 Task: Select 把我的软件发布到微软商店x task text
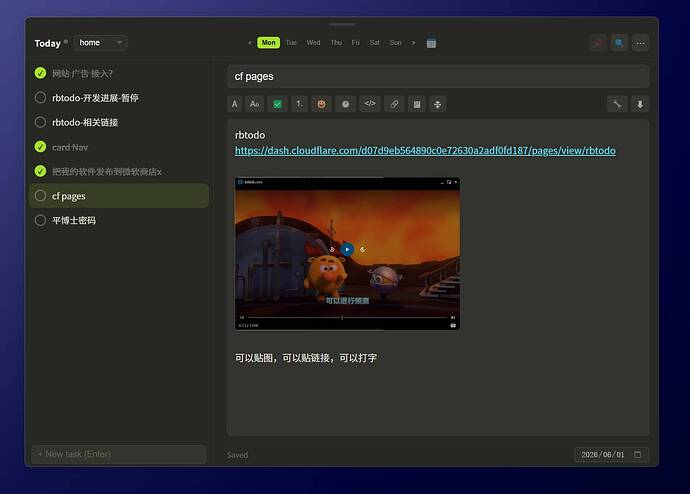click(107, 172)
